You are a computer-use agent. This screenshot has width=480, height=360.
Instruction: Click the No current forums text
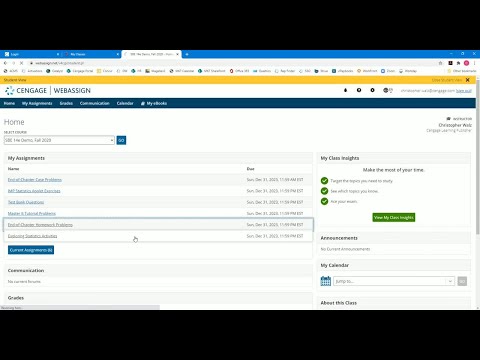[x=24, y=282]
